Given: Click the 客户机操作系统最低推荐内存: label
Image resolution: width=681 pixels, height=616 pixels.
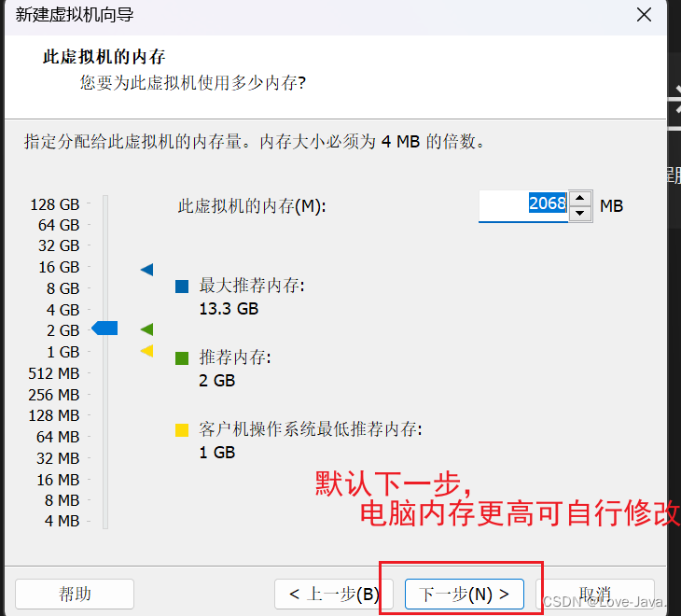Looking at the screenshot, I should (311, 429).
